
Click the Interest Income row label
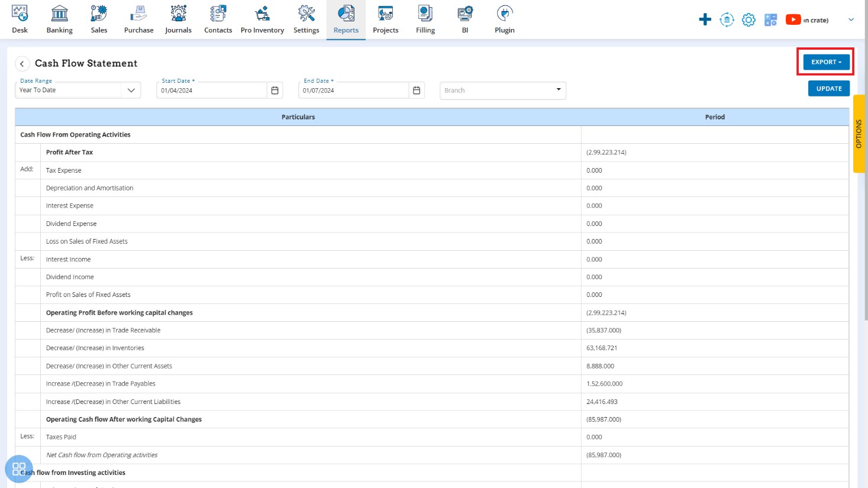[x=69, y=259]
